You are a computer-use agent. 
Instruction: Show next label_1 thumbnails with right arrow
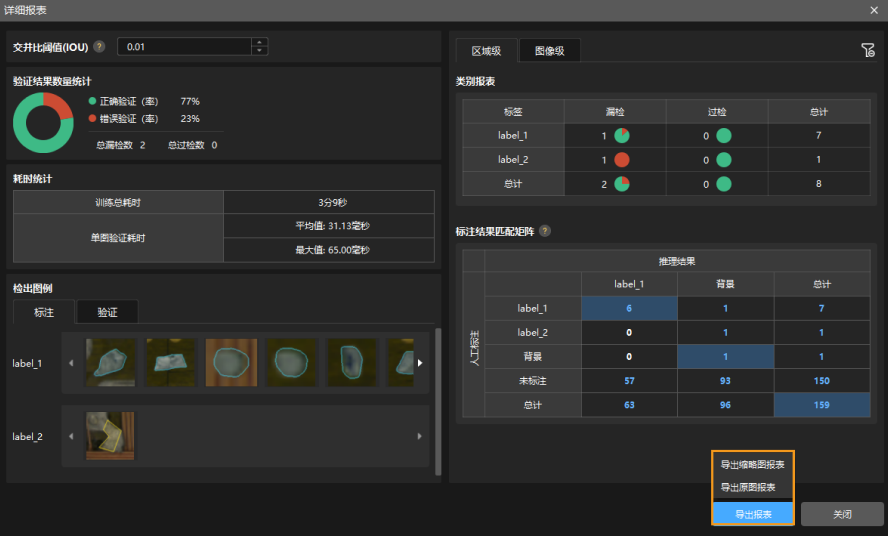point(420,363)
